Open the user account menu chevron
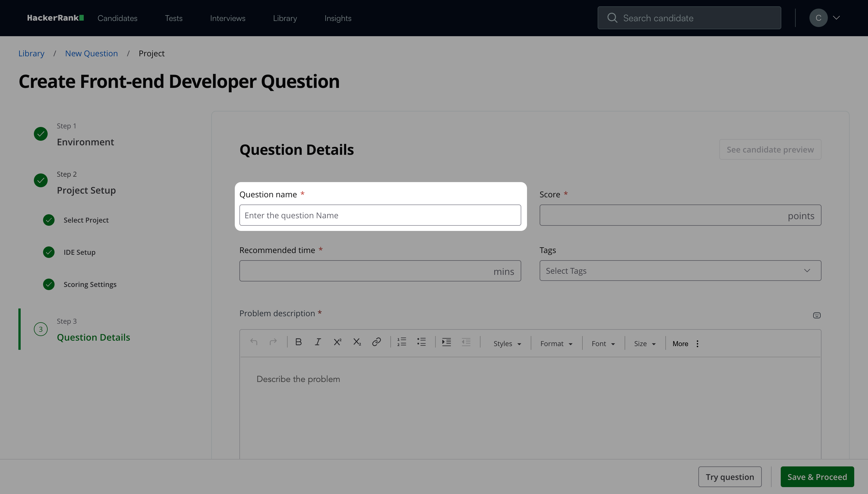The height and width of the screenshot is (494, 868). pos(836,18)
